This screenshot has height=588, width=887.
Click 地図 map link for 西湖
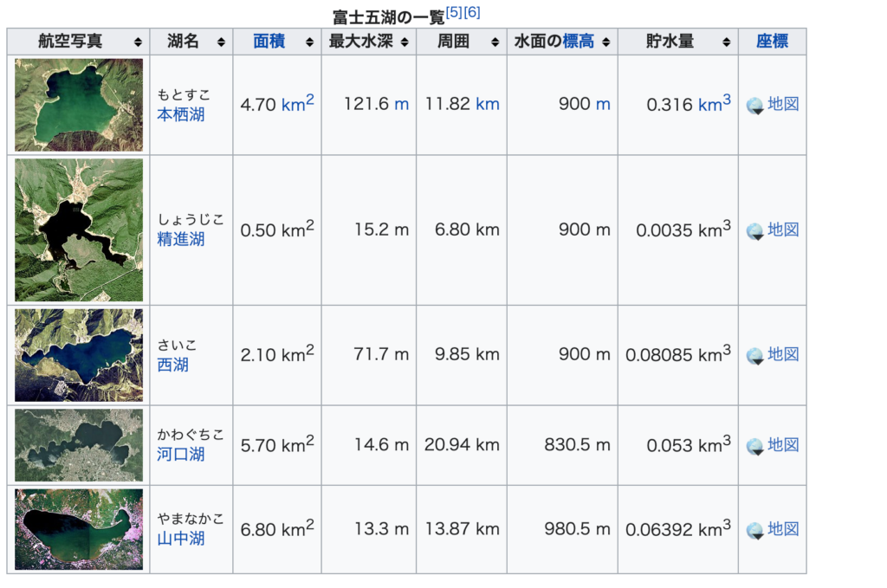tap(783, 354)
